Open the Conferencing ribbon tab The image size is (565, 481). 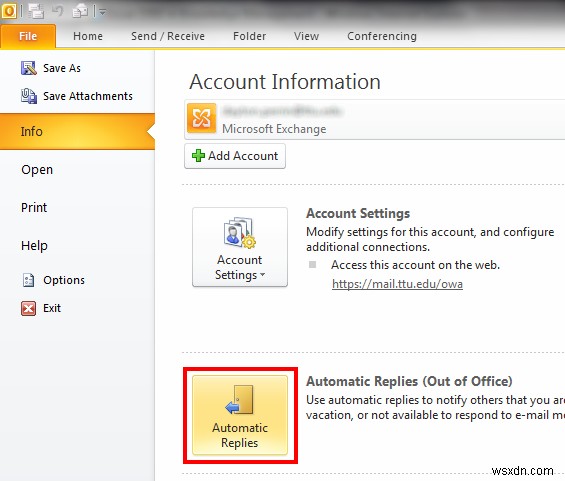382,36
